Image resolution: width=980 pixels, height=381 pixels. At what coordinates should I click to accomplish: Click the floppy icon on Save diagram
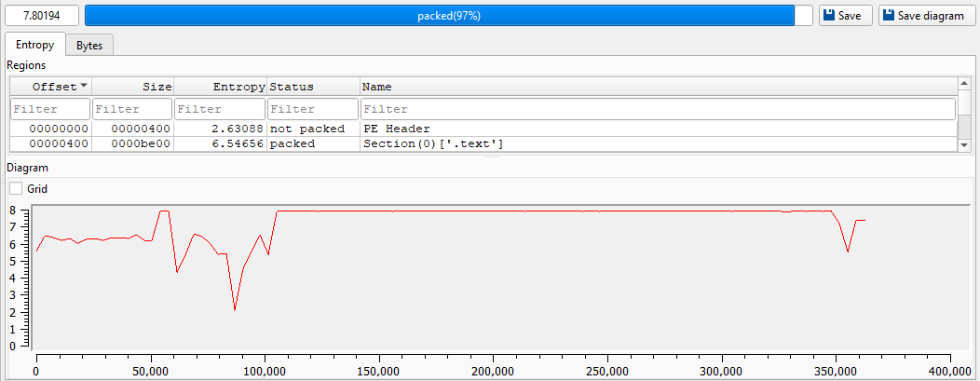(x=889, y=16)
